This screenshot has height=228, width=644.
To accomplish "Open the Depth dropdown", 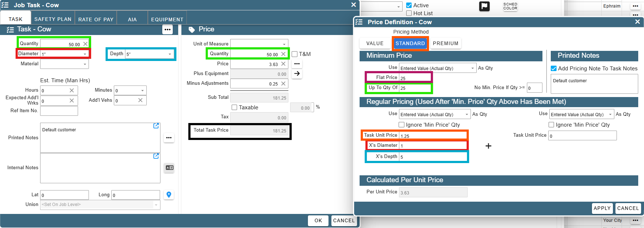I will pyautogui.click(x=170, y=54).
